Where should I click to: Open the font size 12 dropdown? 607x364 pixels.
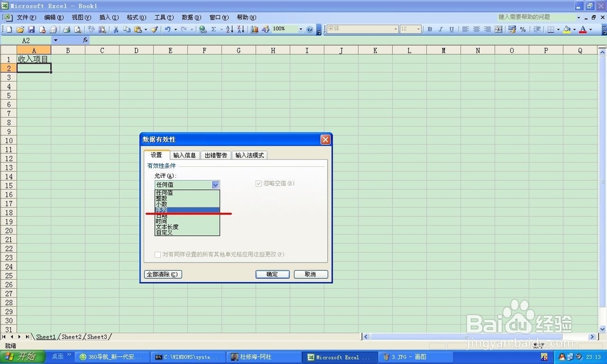coord(418,29)
